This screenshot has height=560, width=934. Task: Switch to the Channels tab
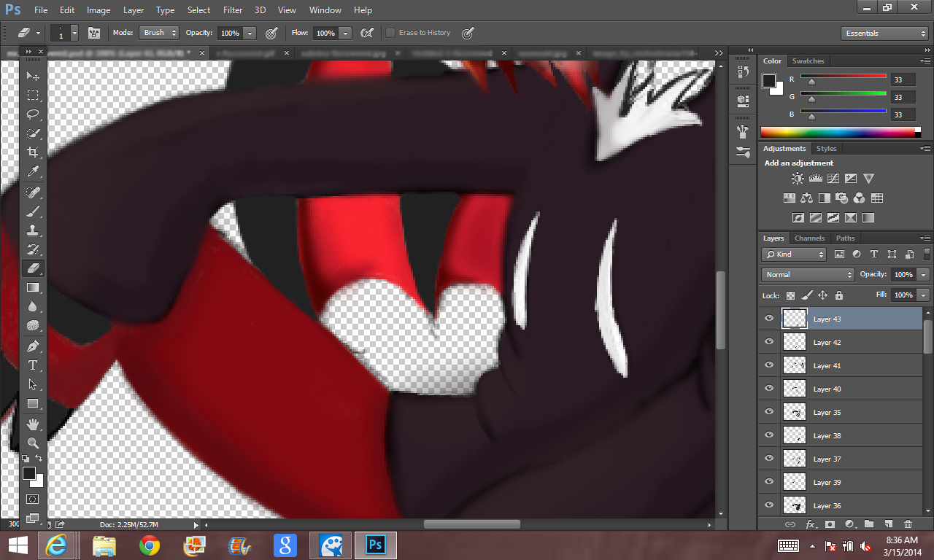point(809,238)
